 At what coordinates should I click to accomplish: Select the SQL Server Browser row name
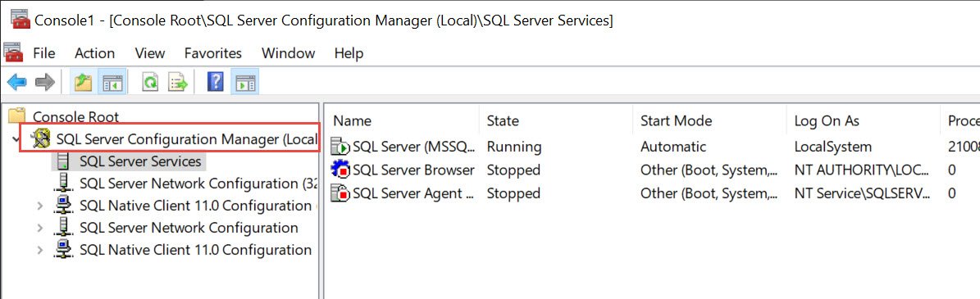414,170
